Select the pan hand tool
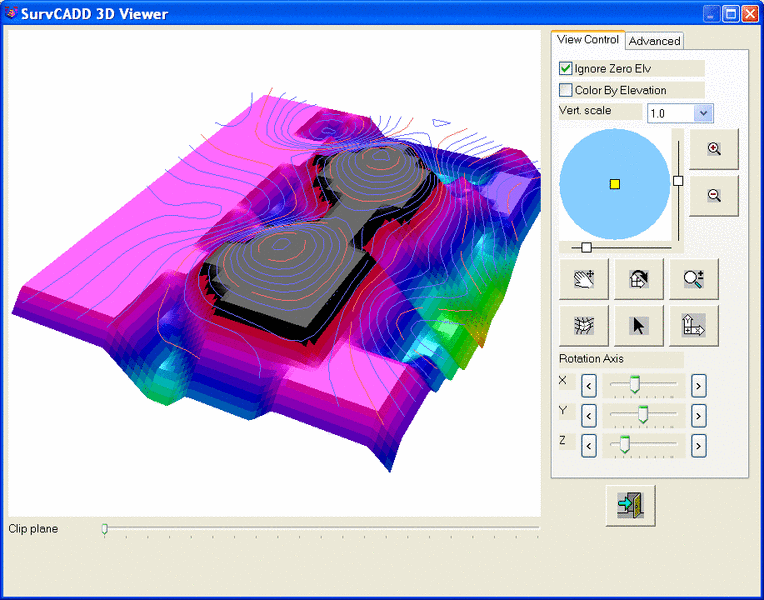 click(584, 279)
